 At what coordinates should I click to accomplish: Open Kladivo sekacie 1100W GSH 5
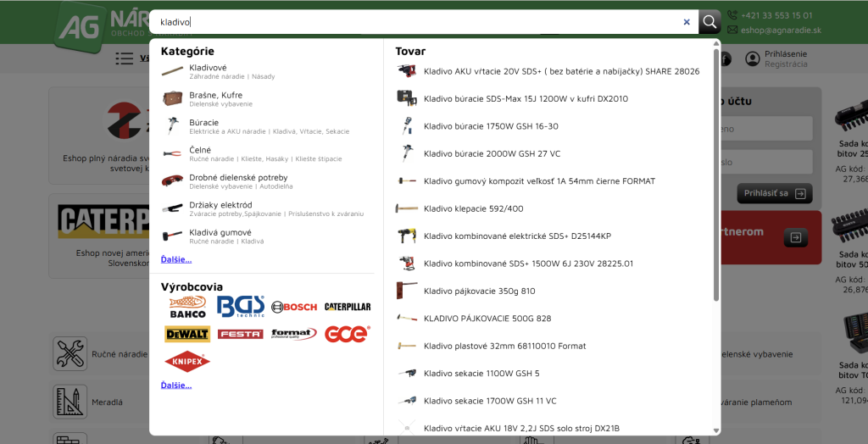481,373
